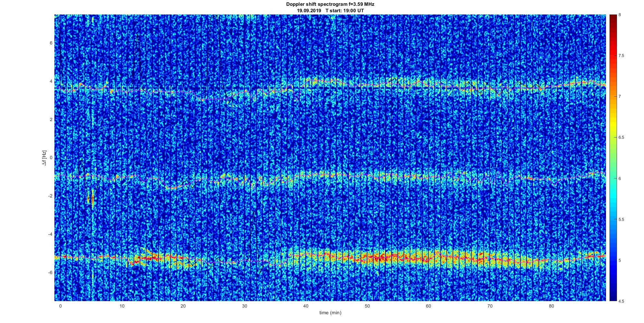Click the colorbar tick label '7'
Viewport: 644px width, 323px height.
click(x=620, y=97)
